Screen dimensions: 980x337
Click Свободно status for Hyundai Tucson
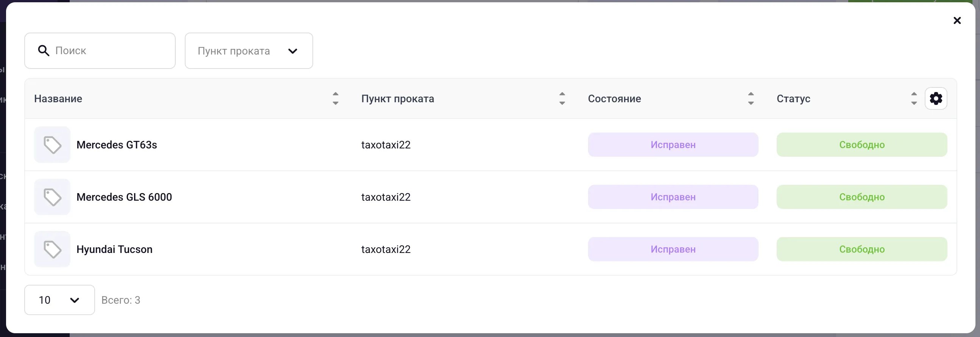click(862, 249)
